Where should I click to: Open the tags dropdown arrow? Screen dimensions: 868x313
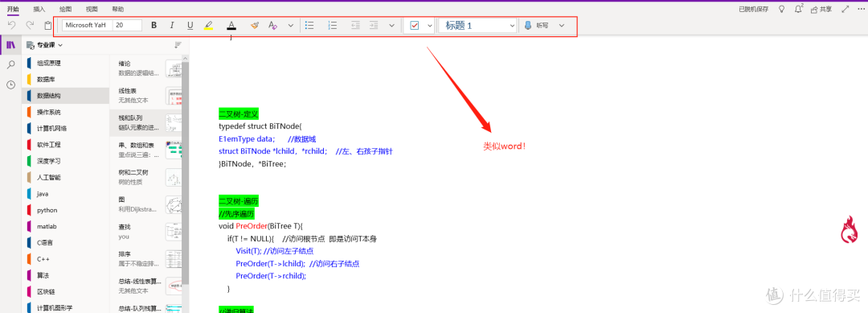(429, 26)
